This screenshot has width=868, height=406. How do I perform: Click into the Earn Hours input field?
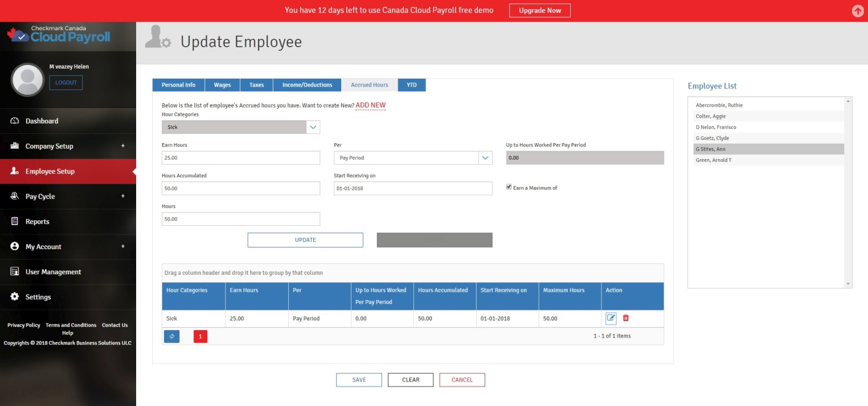240,158
